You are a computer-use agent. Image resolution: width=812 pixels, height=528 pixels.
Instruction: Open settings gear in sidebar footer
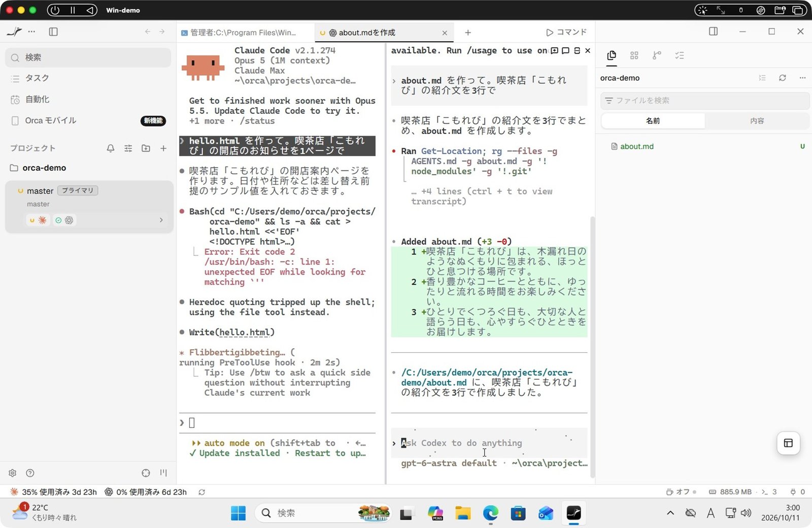coord(13,473)
